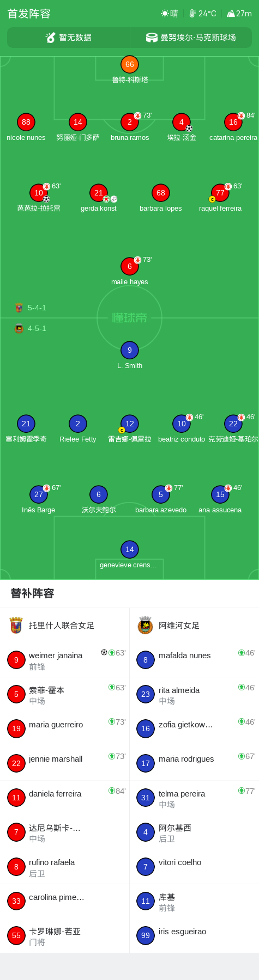Tap the 暂无数据 referee button
Image resolution: width=259 pixels, height=980 pixels.
69,38
